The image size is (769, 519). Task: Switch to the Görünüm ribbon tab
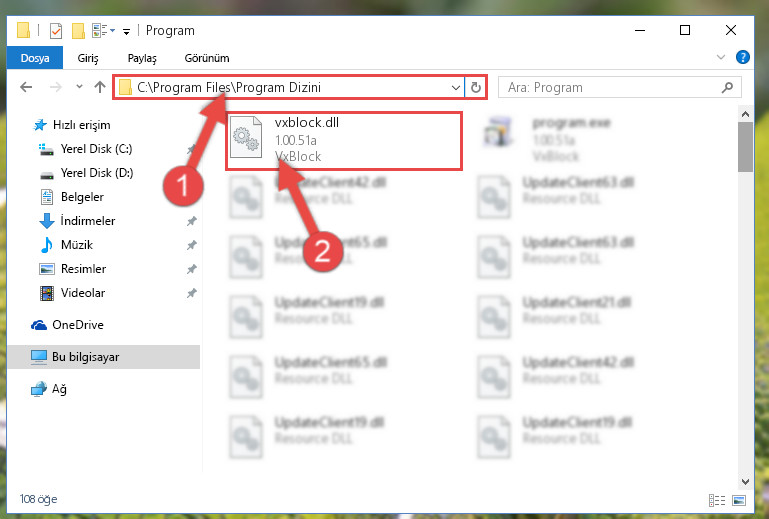(207, 58)
